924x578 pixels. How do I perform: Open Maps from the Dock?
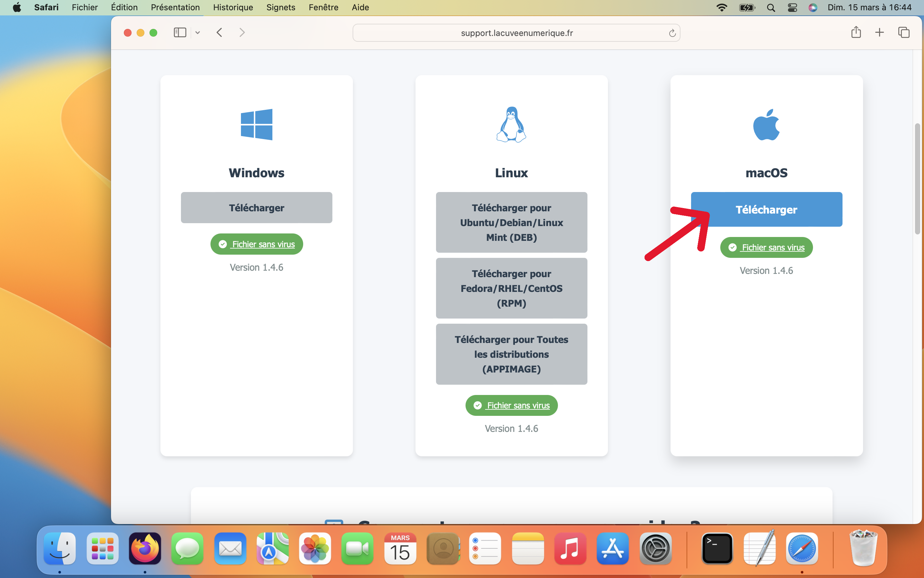272,548
